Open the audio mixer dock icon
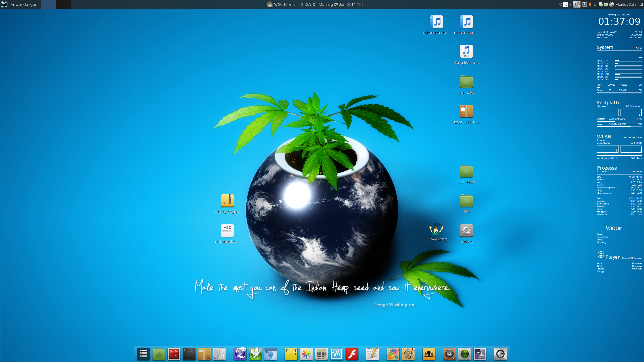This screenshot has width=644, height=362. [220, 354]
